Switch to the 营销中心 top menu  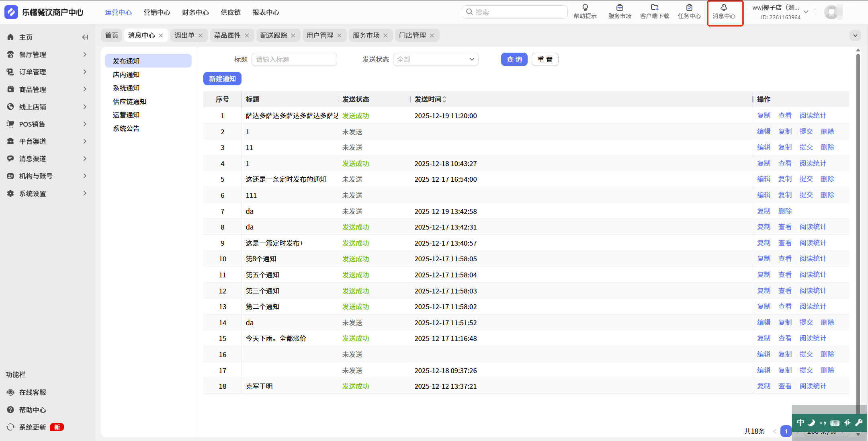coord(157,12)
